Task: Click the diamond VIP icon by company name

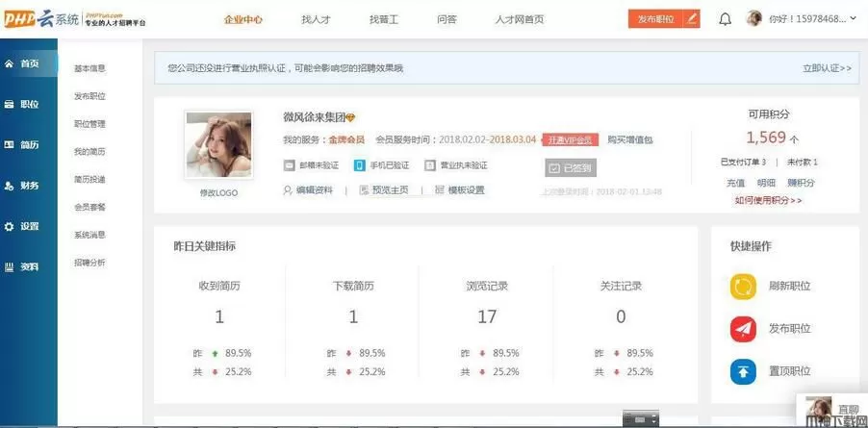Action: [350, 117]
